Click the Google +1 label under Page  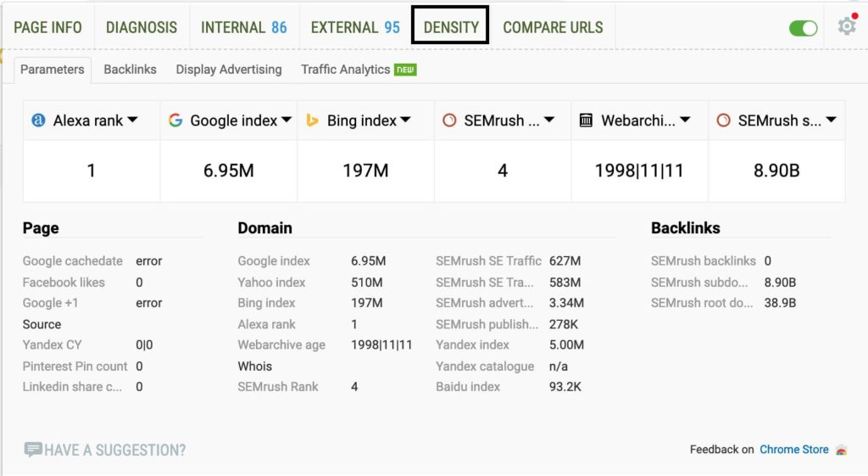tap(50, 303)
